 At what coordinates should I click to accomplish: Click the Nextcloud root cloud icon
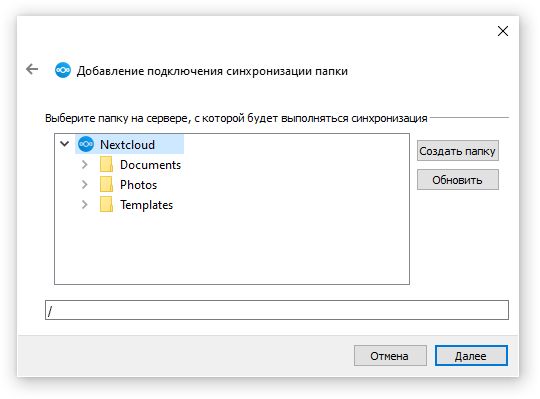[86, 144]
